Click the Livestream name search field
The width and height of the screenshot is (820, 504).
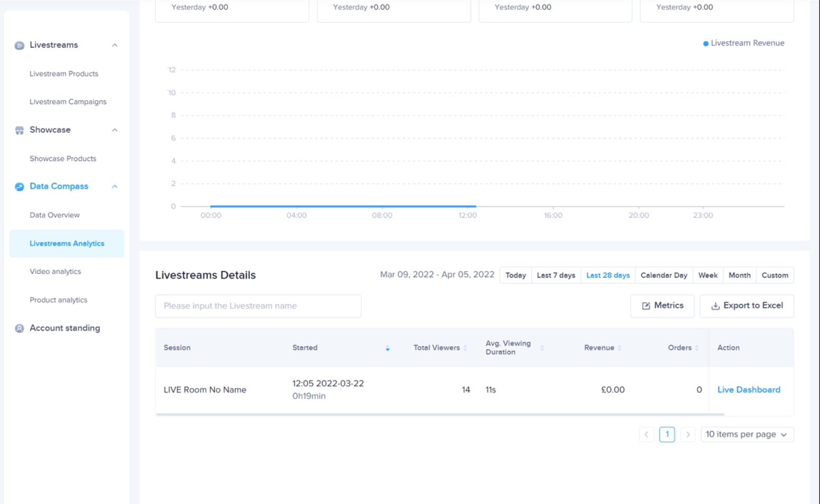[x=258, y=306]
